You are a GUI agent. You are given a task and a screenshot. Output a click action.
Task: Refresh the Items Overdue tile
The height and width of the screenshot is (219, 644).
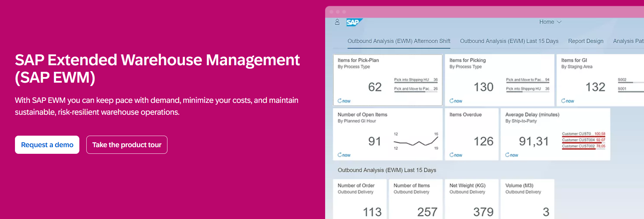pos(456,155)
